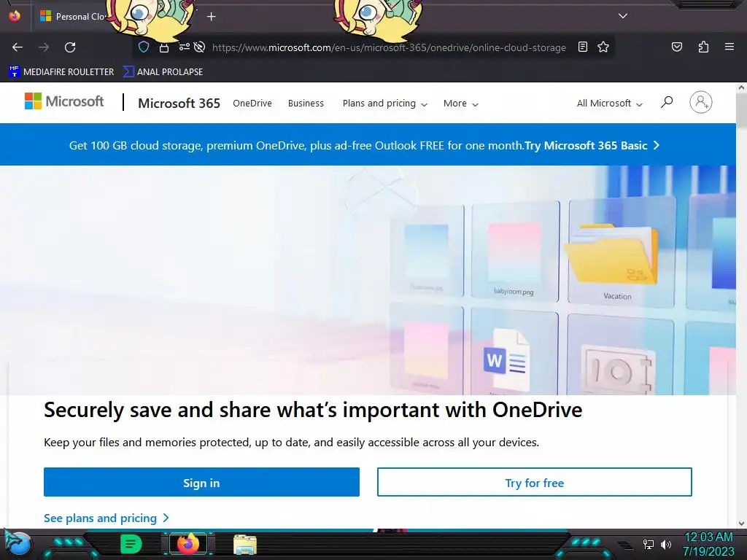This screenshot has width=747, height=560.
Task: Bookmark this page with the star icon
Action: point(603,47)
